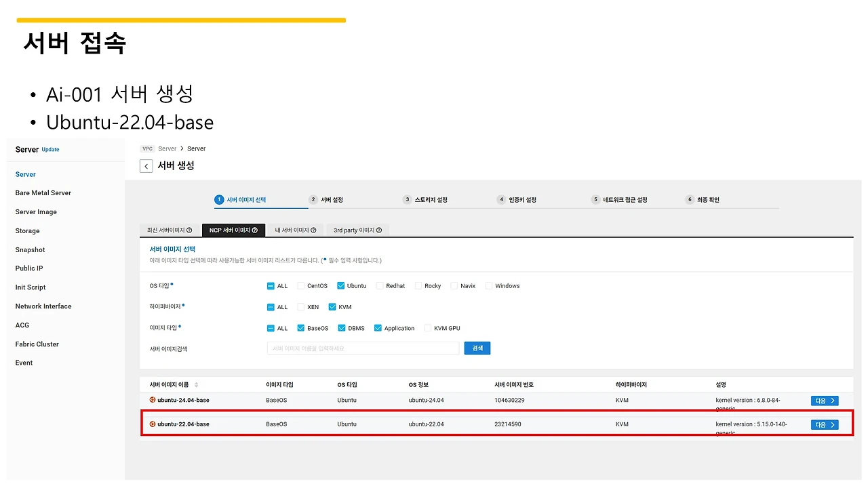
Task: Click the 이미지 타입 column header
Action: [x=279, y=385]
